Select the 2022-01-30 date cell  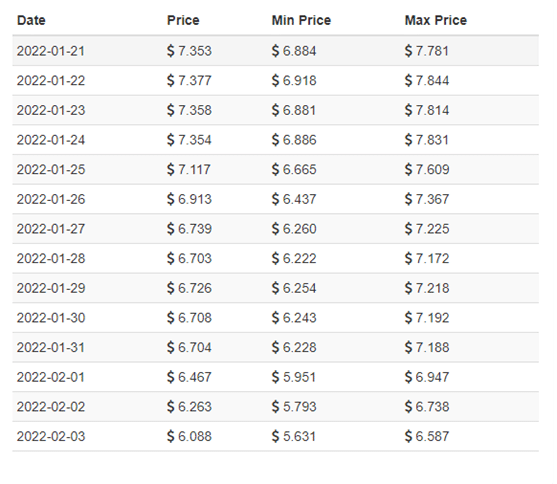51,318
